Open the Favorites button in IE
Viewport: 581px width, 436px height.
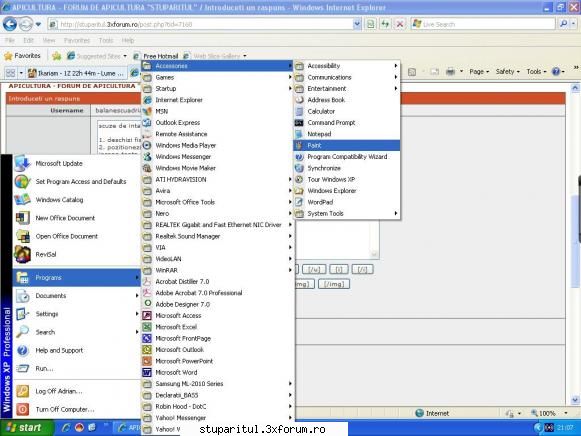22,56
